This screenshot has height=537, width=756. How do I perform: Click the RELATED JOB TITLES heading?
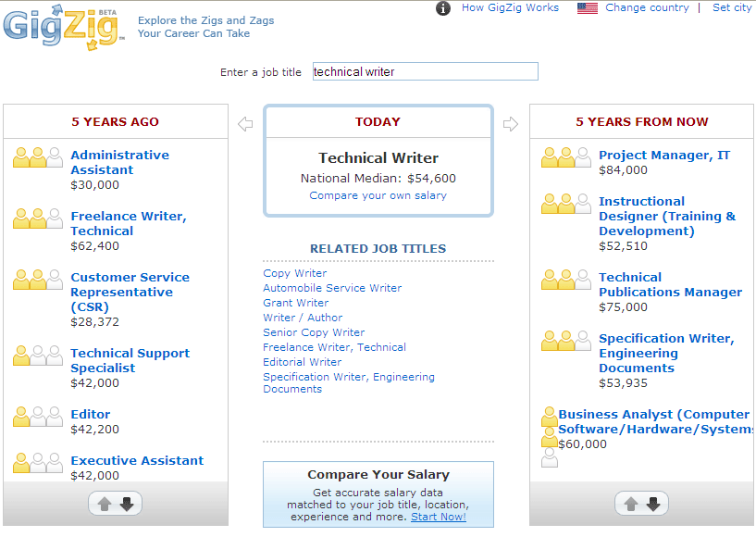(x=378, y=248)
